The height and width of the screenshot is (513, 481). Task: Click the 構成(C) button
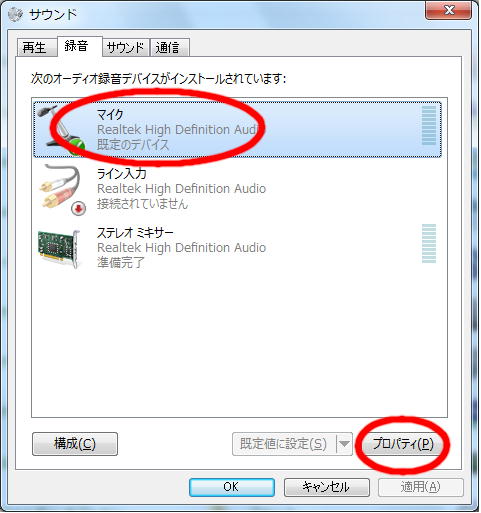point(75,444)
